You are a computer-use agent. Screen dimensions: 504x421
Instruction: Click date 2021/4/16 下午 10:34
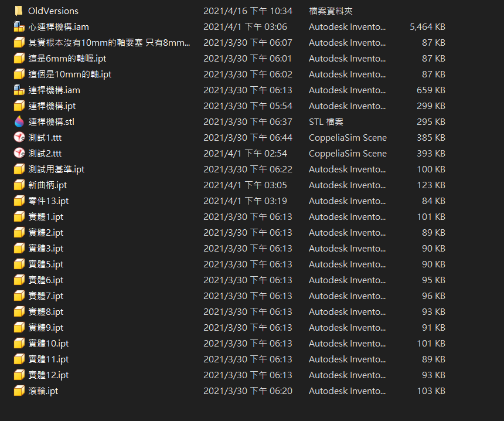(248, 11)
